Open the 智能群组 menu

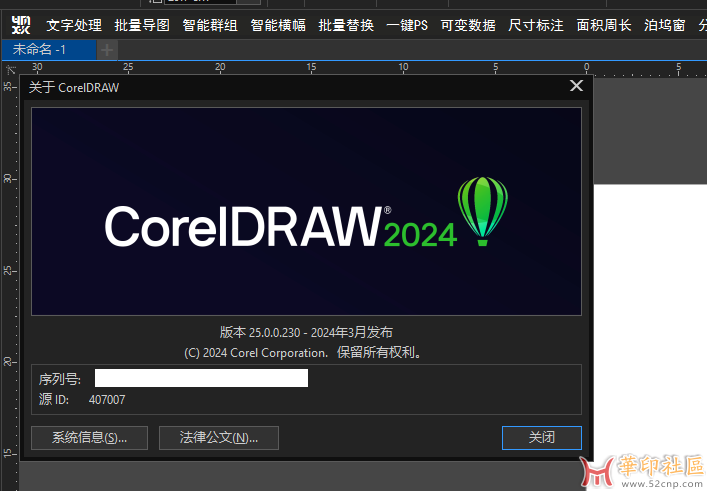210,25
